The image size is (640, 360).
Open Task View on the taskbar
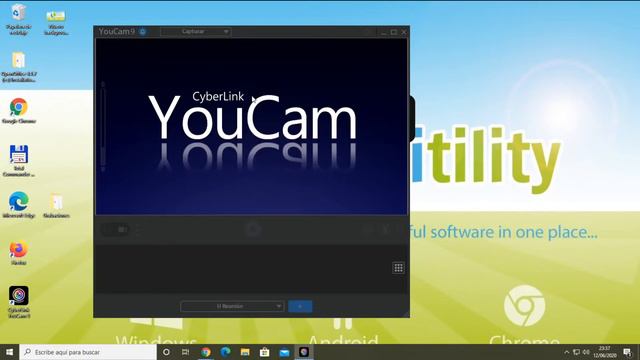pyautogui.click(x=185, y=352)
